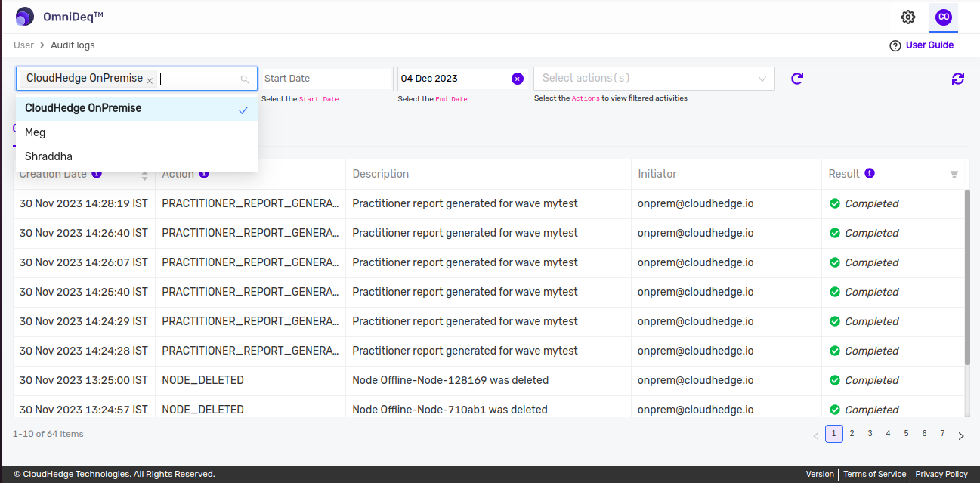980x483 pixels.
Task: Clear the 04 Dec 2023 end date
Action: (x=518, y=79)
